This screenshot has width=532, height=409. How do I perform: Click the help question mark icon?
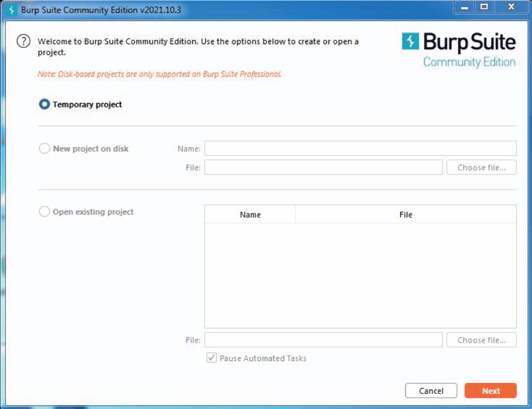click(x=23, y=41)
